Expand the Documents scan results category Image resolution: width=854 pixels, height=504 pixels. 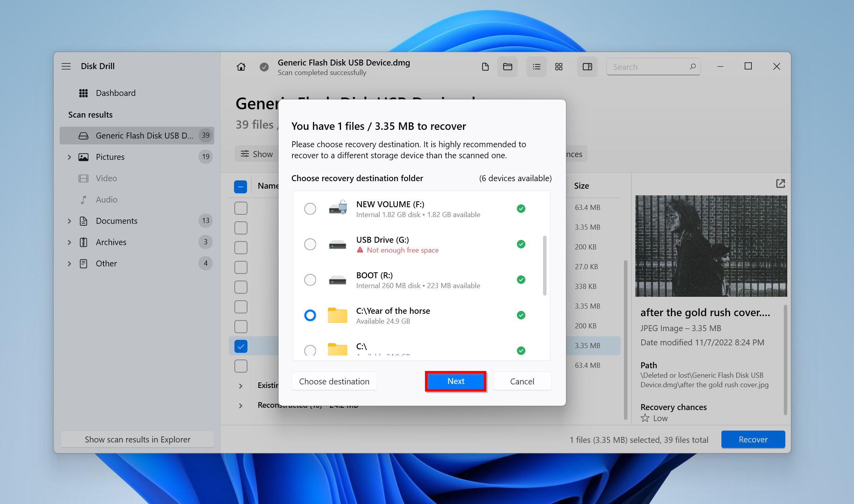point(70,220)
